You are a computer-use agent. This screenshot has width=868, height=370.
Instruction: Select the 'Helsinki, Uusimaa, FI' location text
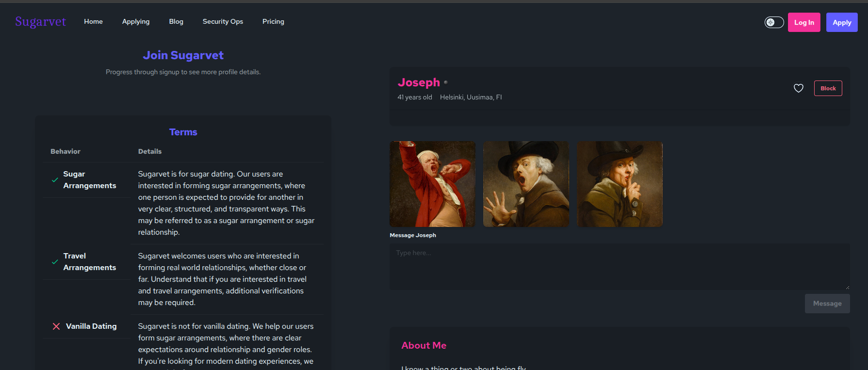click(x=471, y=97)
